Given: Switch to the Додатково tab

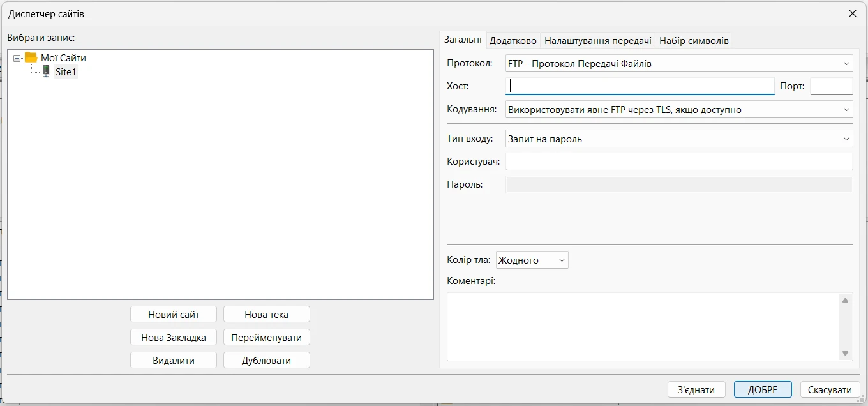Looking at the screenshot, I should 513,40.
